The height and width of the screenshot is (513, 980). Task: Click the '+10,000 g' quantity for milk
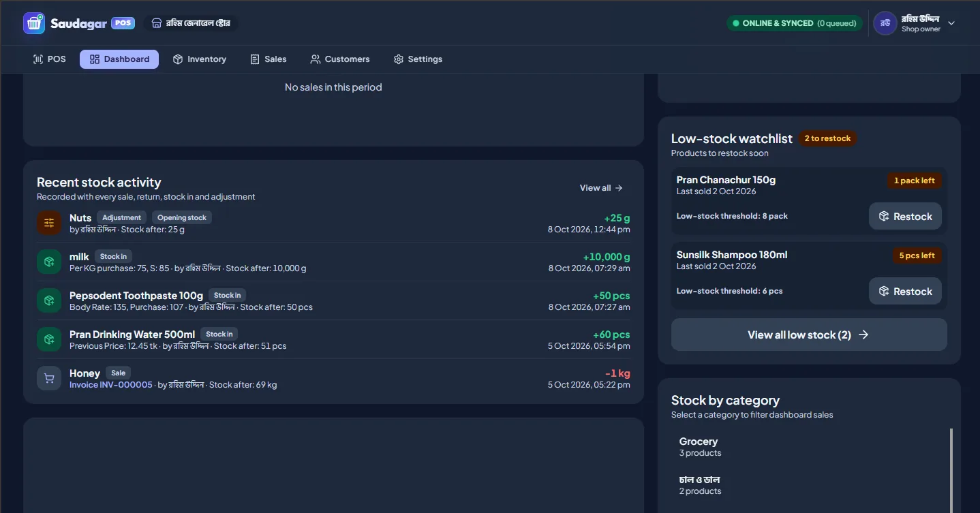point(607,257)
